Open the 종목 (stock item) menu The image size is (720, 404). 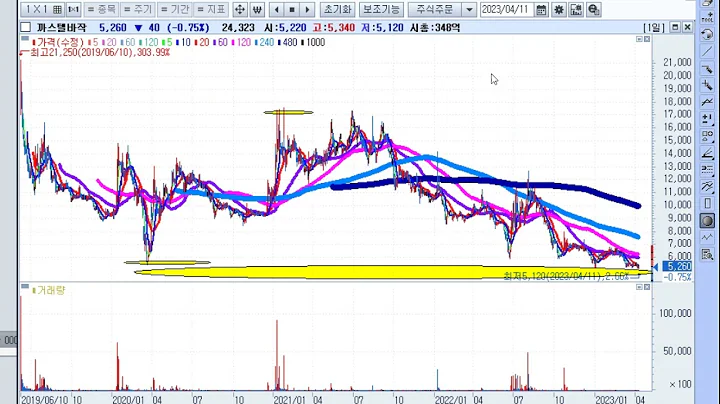[101, 9]
